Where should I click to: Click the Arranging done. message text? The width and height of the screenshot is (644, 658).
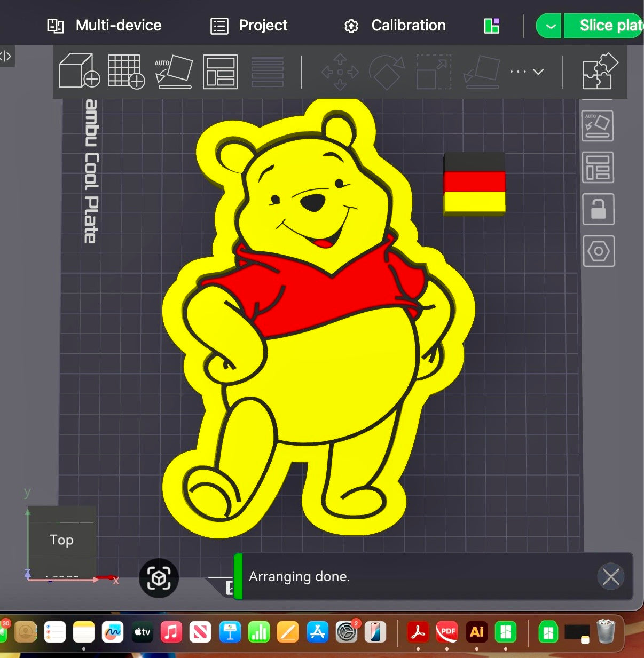tap(299, 576)
